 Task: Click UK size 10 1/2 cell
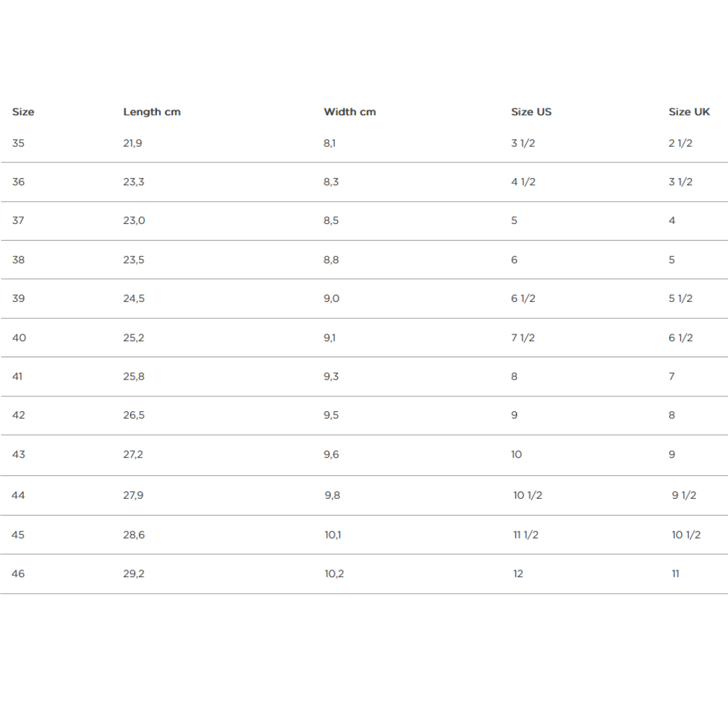686,535
